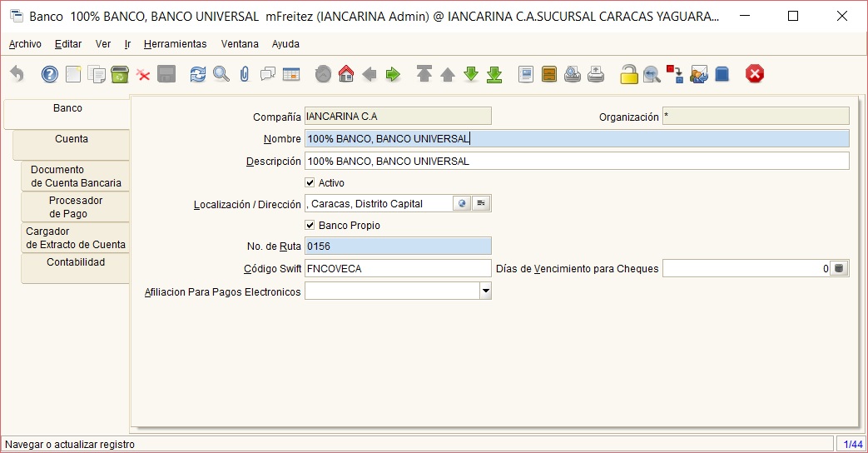Open history records with the round clock icon
The width and height of the screenshot is (868, 453).
(323, 73)
